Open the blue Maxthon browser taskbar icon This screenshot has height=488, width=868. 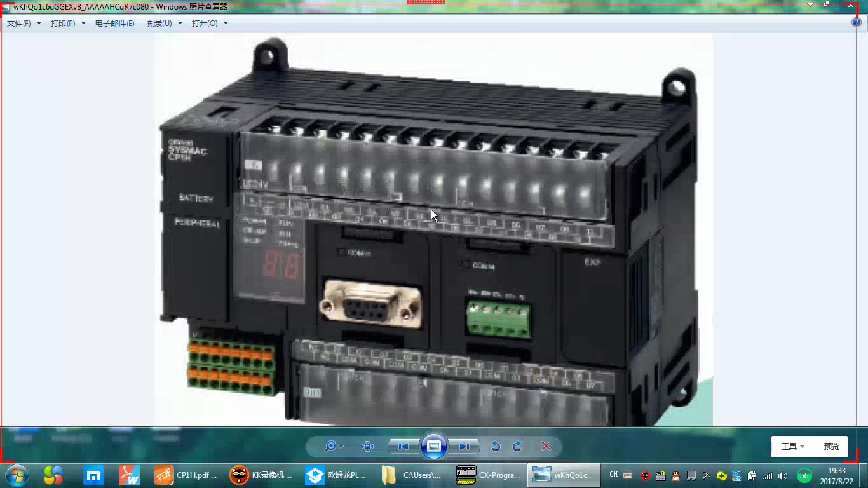(93, 475)
